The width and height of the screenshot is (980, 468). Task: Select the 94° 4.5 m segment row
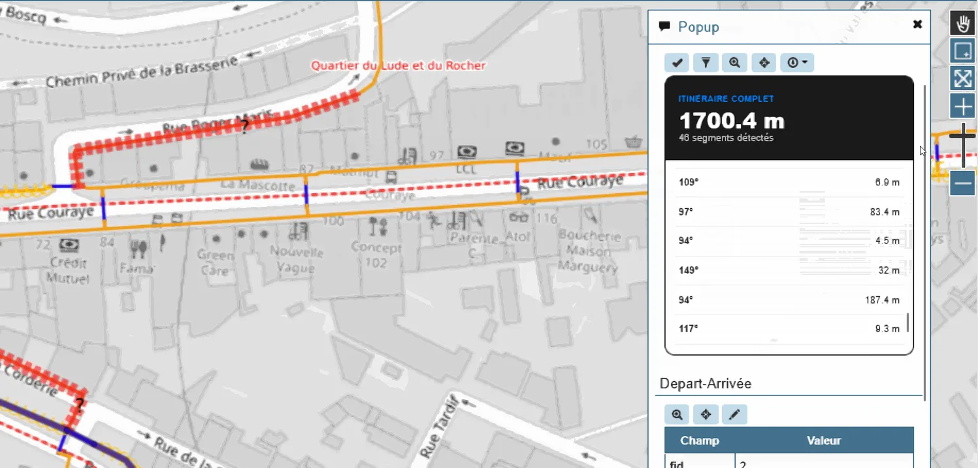click(x=789, y=241)
